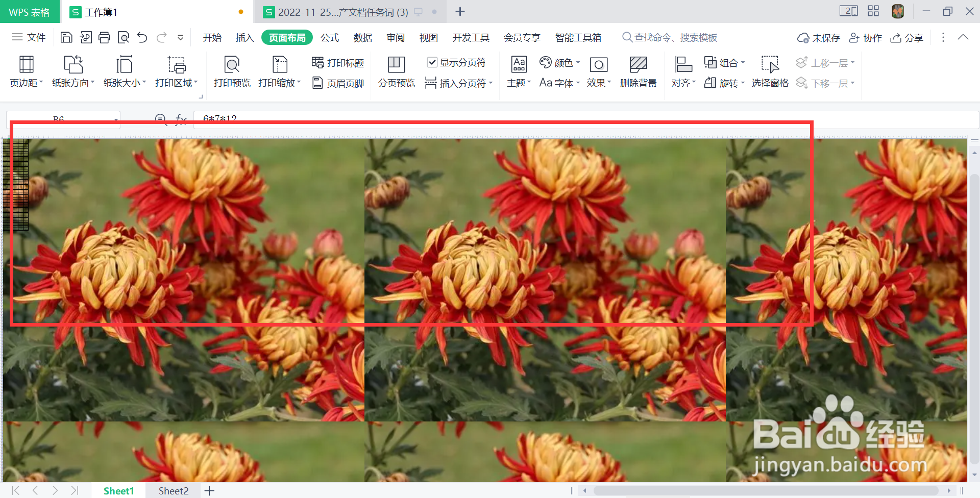Open the 效果 effects dropdown

pyautogui.click(x=598, y=72)
